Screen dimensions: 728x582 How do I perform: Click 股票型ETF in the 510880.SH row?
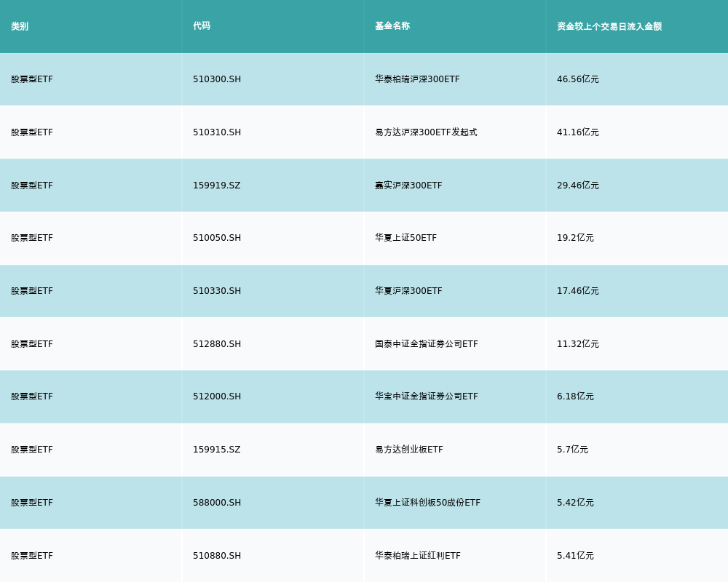pyautogui.click(x=32, y=556)
